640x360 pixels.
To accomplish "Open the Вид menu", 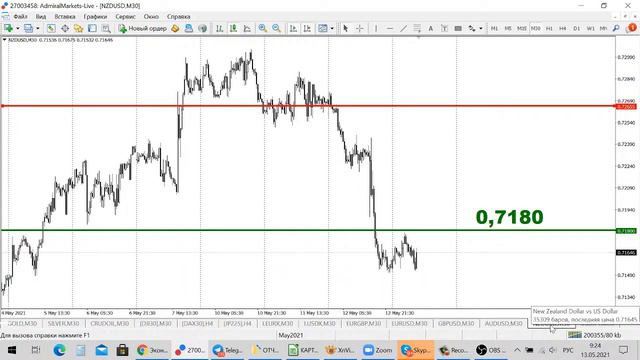I will pos(40,17).
